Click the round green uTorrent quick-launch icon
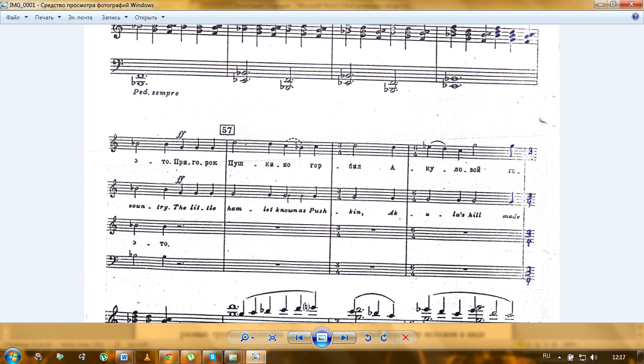Viewport: 644px width, 364px height. [x=103, y=356]
